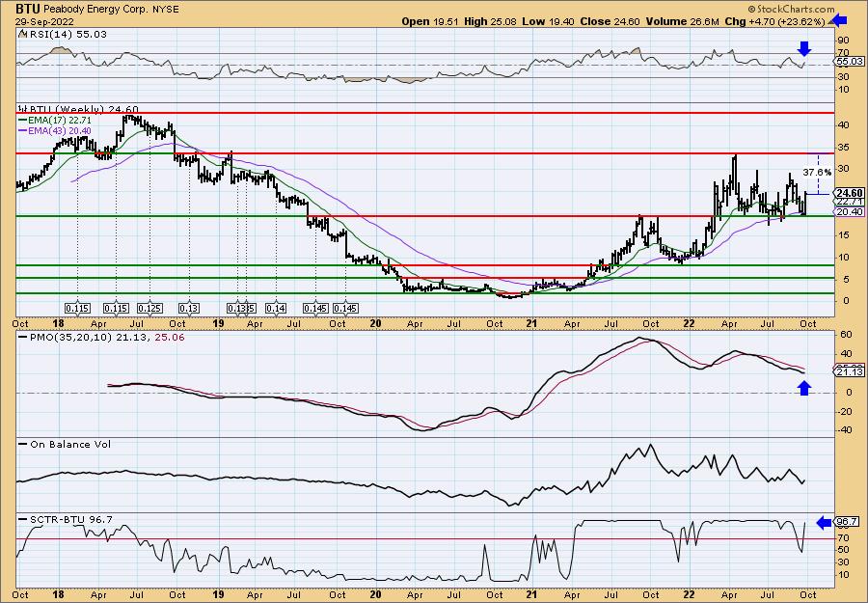Click the 60 tick on the PMO axis

pyautogui.click(x=845, y=335)
